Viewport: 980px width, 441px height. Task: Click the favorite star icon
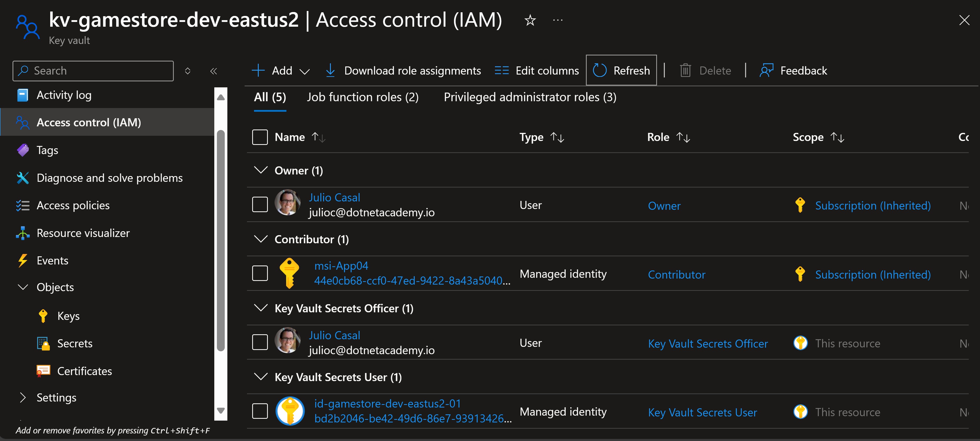530,20
